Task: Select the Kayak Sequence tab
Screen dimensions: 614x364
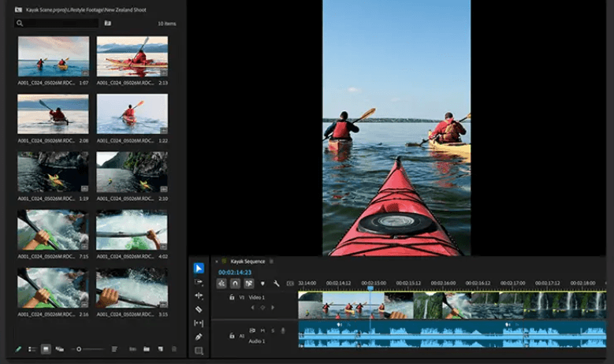Action: click(x=247, y=262)
